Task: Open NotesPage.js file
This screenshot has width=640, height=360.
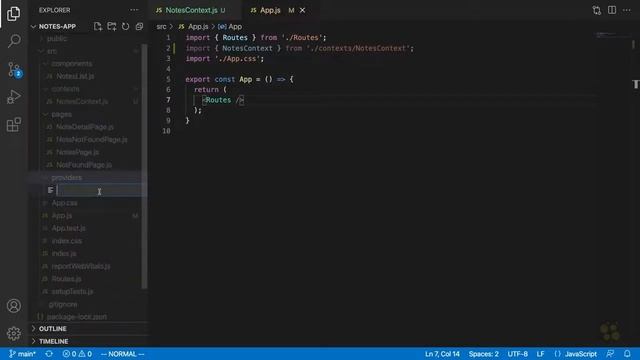Action: [x=78, y=152]
